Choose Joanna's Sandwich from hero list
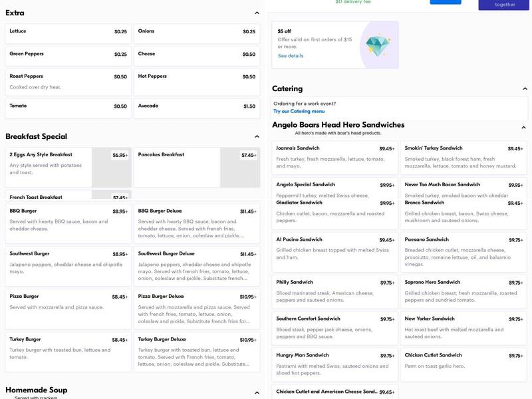Viewport: 532px width, 399px height. click(335, 158)
